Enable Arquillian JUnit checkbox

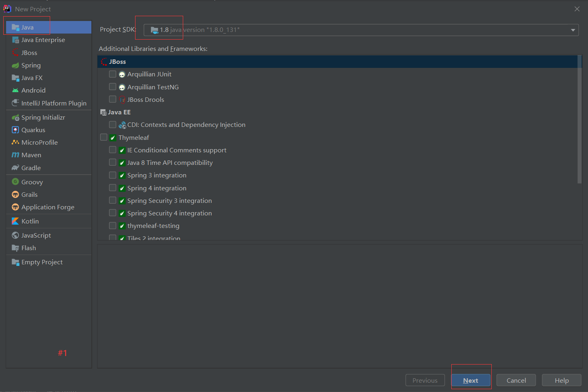[113, 74]
